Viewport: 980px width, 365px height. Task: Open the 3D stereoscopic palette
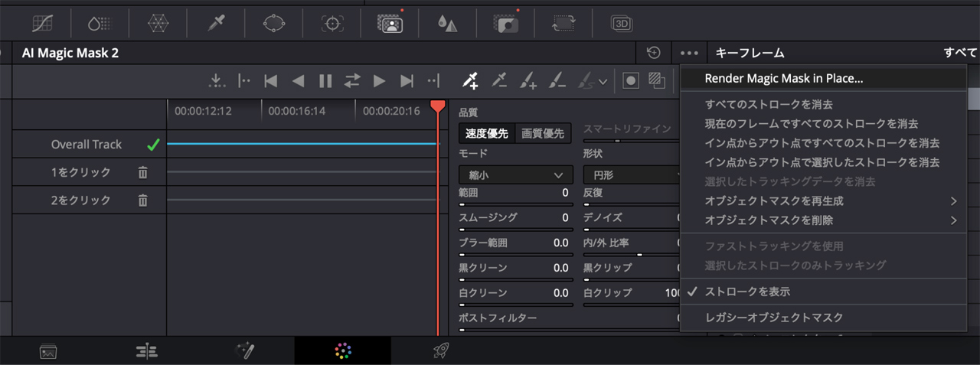click(x=621, y=23)
